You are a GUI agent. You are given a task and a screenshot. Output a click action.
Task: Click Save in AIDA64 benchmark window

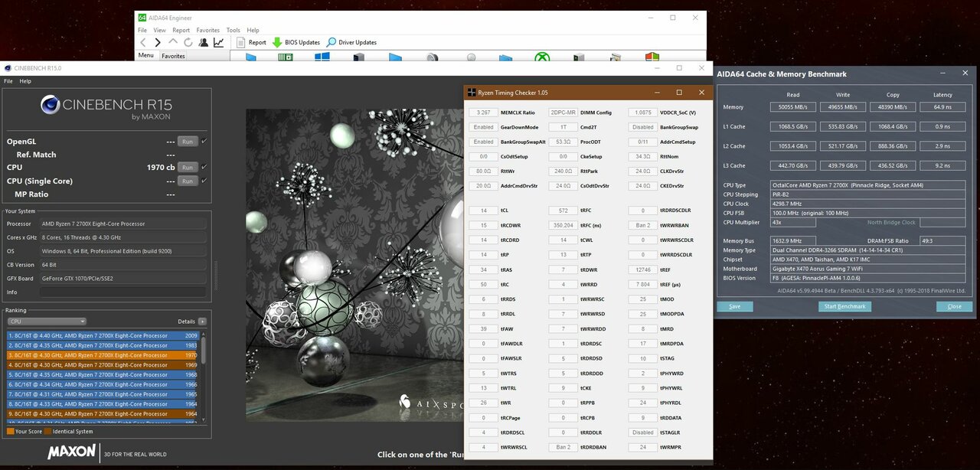pos(734,306)
